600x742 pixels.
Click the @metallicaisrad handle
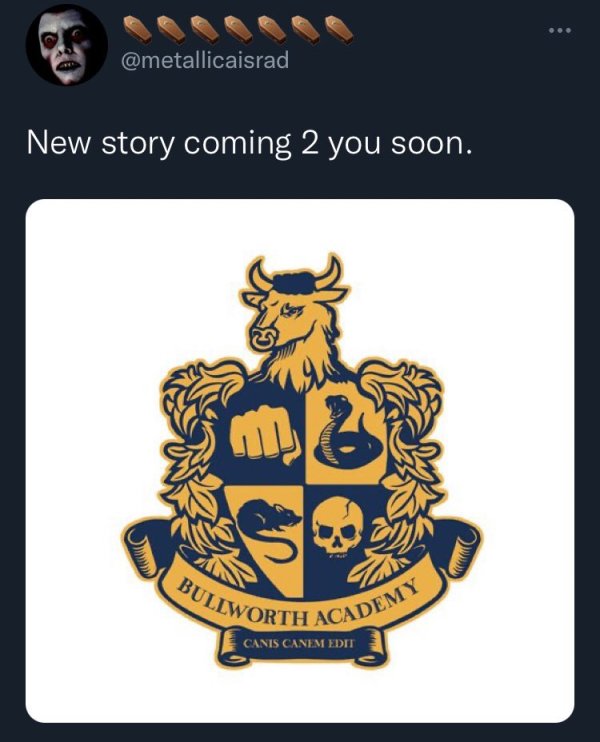pyautogui.click(x=204, y=62)
